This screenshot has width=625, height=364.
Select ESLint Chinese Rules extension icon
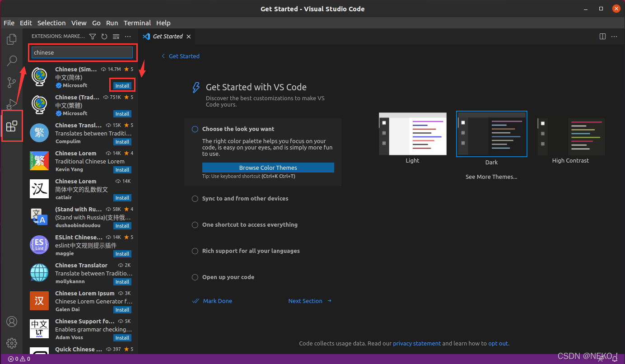click(x=39, y=245)
